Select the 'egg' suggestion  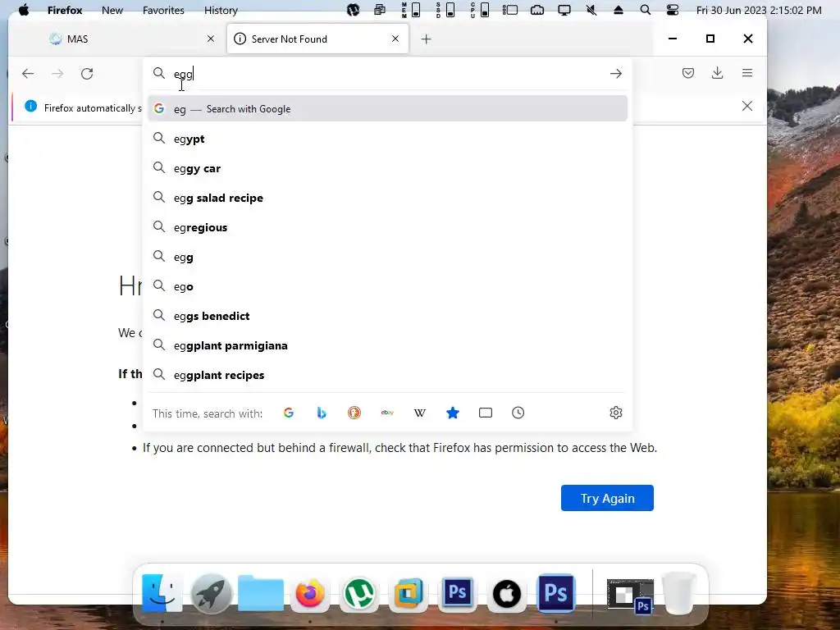[x=387, y=257]
